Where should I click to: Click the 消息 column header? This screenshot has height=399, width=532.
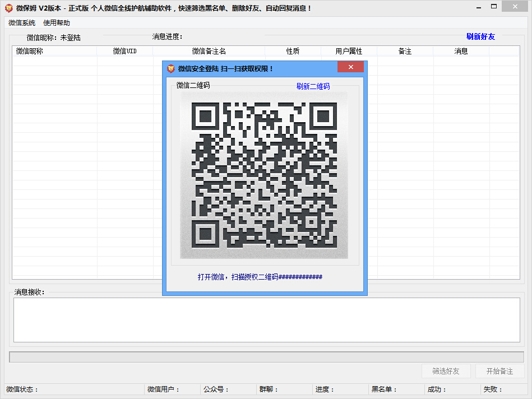click(x=460, y=50)
